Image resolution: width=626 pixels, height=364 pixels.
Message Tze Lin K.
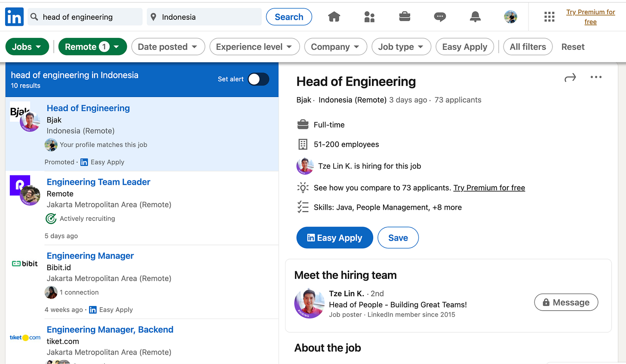coord(566,303)
